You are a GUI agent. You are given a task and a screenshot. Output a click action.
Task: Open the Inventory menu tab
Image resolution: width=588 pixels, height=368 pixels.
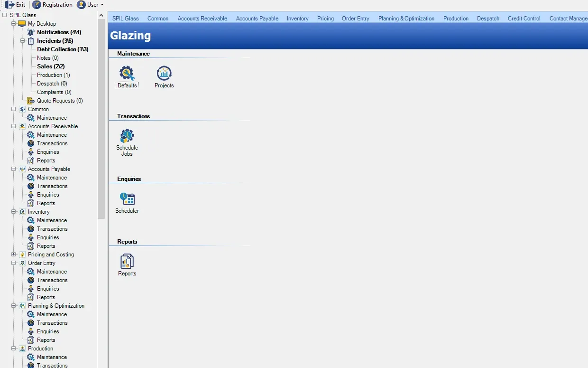click(x=298, y=19)
